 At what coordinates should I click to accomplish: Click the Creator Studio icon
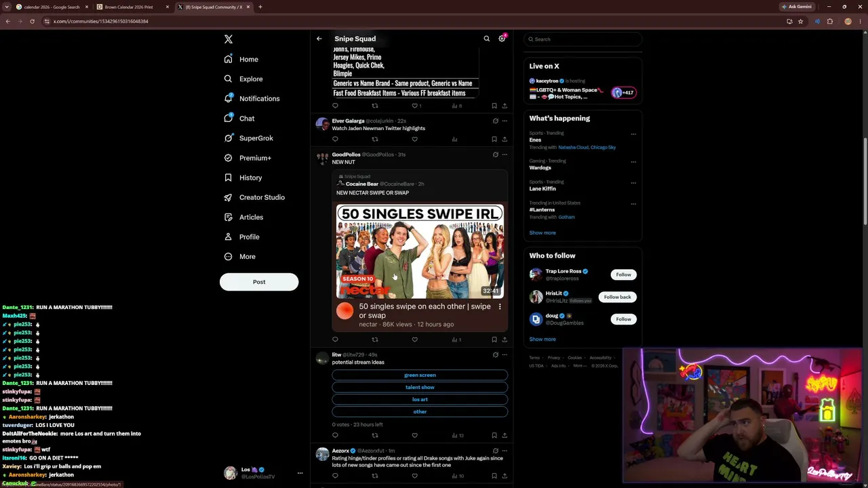pyautogui.click(x=228, y=197)
